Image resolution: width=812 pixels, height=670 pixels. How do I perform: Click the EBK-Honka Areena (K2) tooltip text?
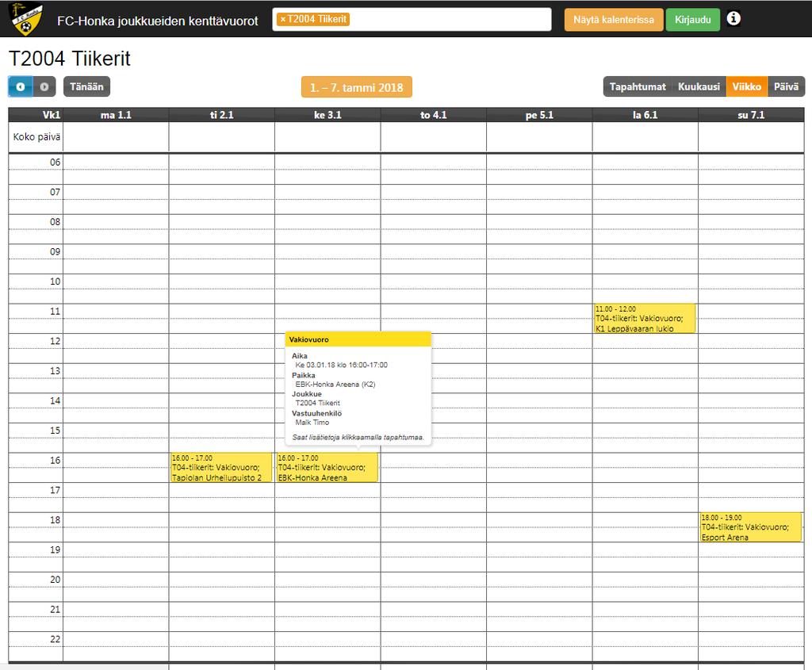[x=335, y=385]
